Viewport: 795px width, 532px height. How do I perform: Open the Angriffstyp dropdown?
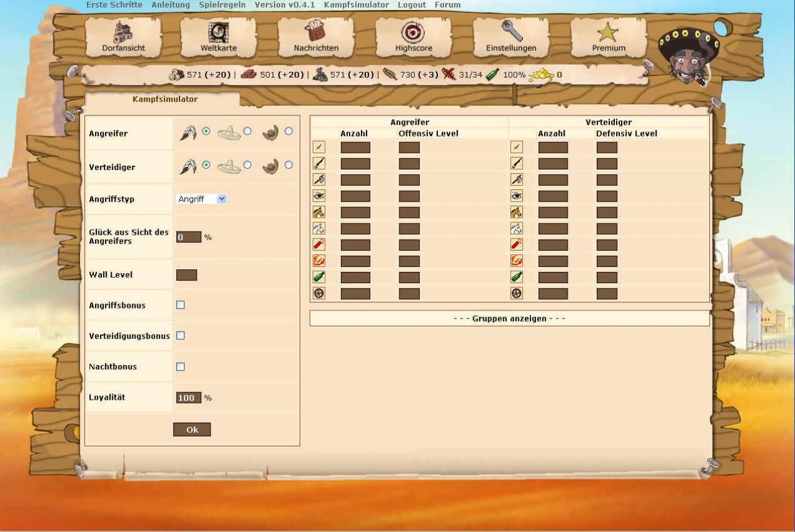point(202,199)
